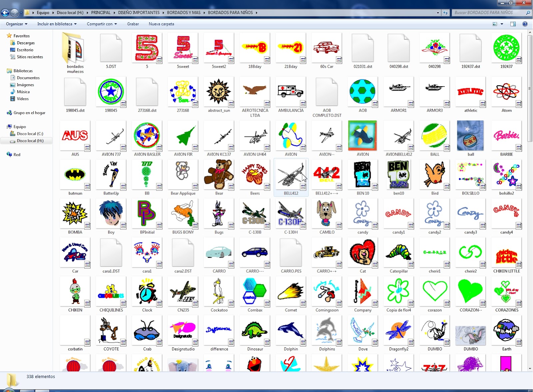Open the Help question mark icon
This screenshot has width=533, height=392.
(525, 24)
